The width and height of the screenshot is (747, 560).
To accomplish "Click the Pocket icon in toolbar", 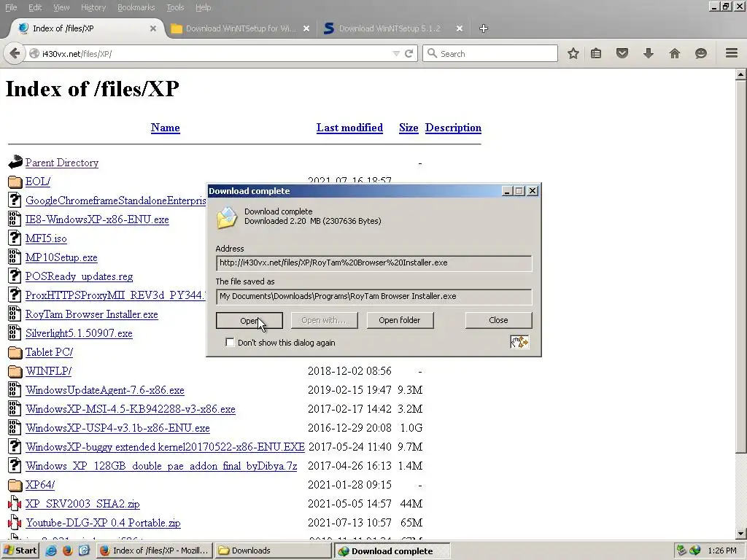I will (622, 53).
